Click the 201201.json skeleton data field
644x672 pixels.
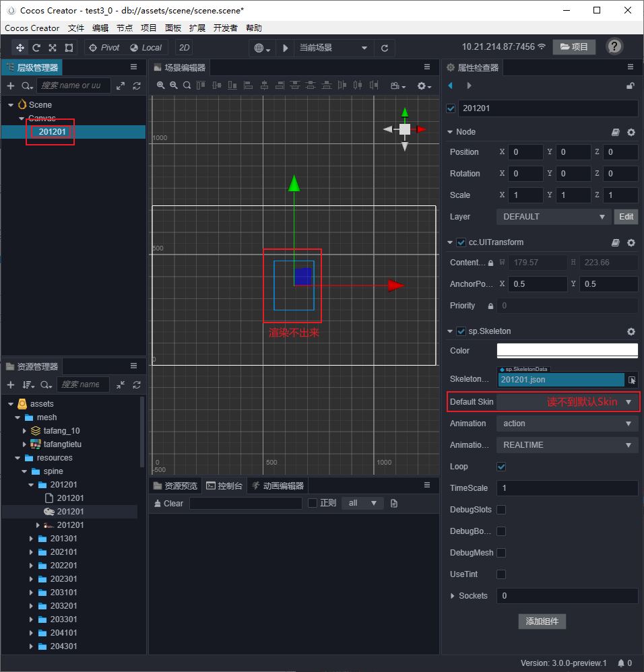coord(561,380)
